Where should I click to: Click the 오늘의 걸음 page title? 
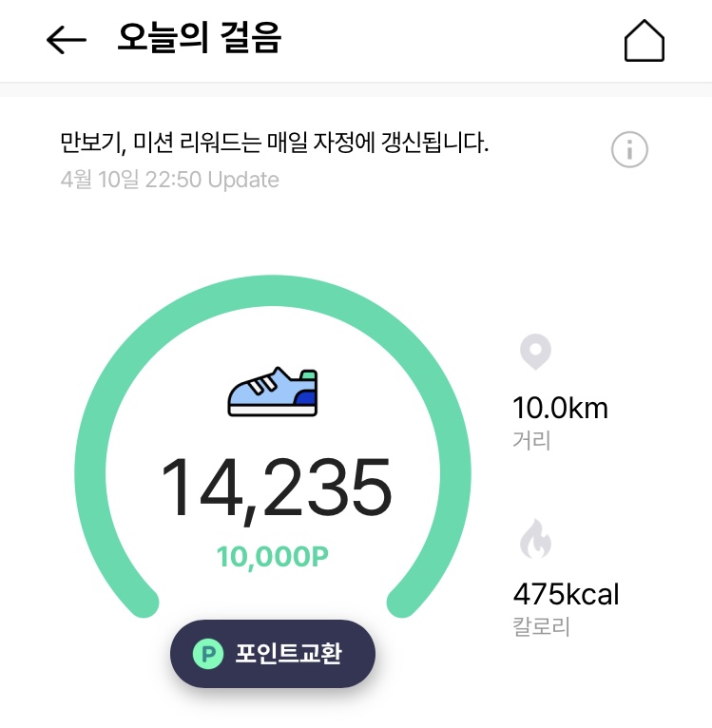pos(200,40)
